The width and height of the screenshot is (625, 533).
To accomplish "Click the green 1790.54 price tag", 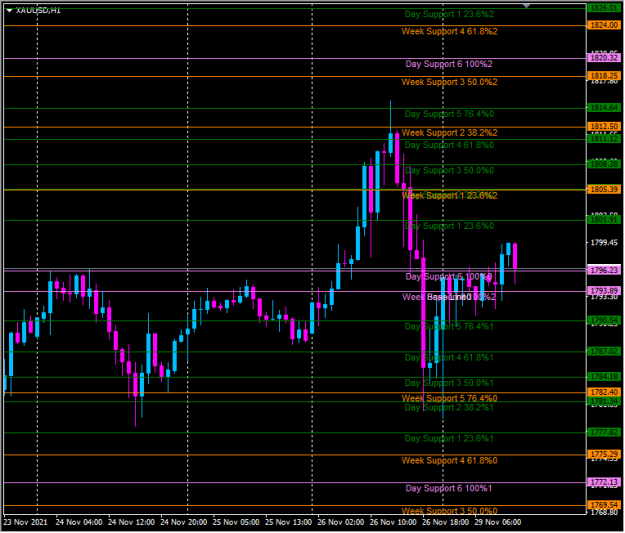I will coord(604,320).
